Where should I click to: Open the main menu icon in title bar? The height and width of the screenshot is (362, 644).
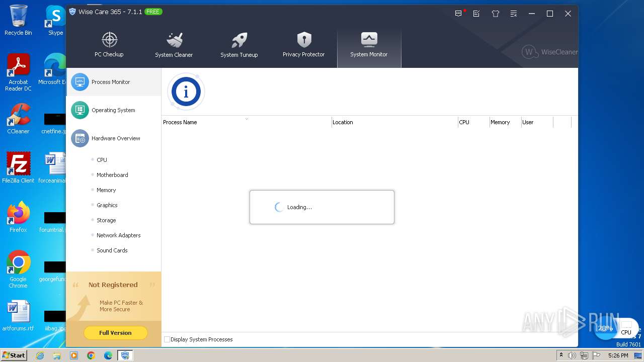click(x=513, y=14)
